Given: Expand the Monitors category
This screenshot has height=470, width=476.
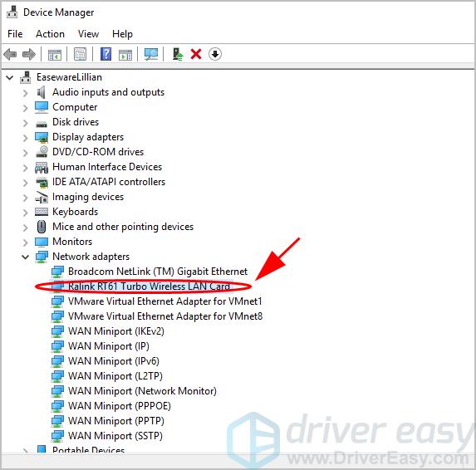Looking at the screenshot, I should pyautogui.click(x=26, y=242).
